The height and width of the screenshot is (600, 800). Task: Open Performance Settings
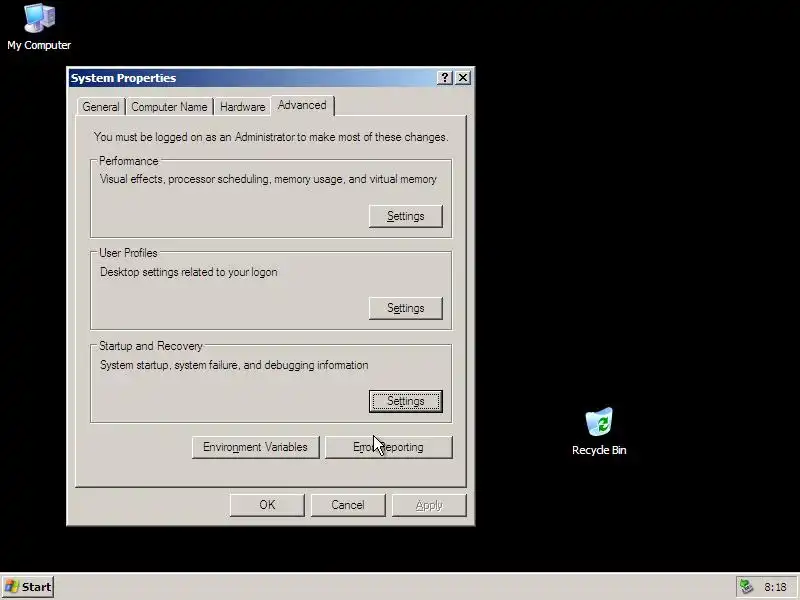(406, 216)
